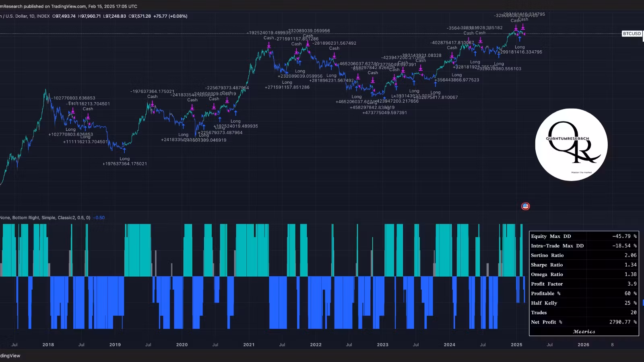Click the magenta Cash arrow labeled -197637364.175021
The height and width of the screenshot is (362, 644).
coord(153,104)
